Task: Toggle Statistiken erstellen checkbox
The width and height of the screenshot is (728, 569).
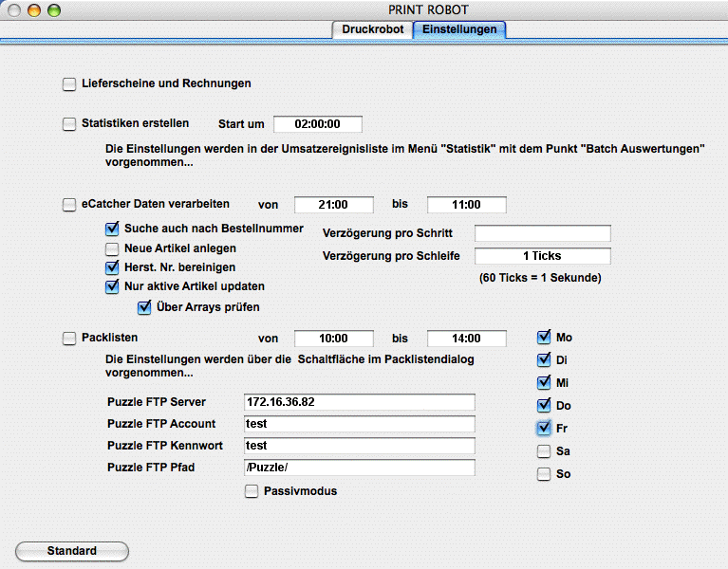Action: (69, 123)
